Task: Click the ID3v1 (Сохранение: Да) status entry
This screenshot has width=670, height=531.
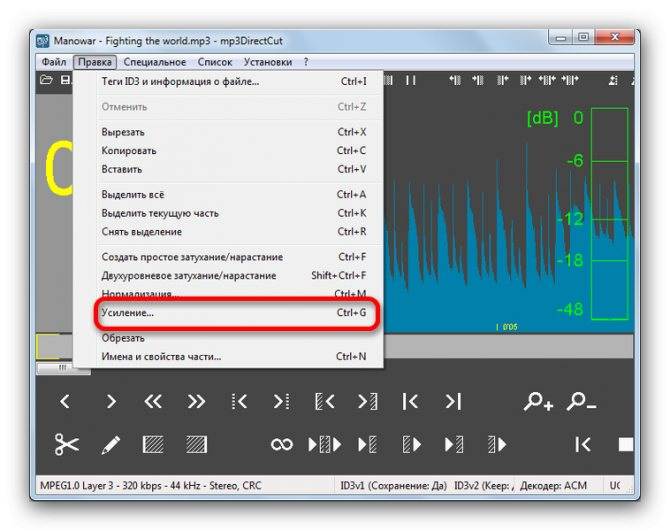Action: 394,486
